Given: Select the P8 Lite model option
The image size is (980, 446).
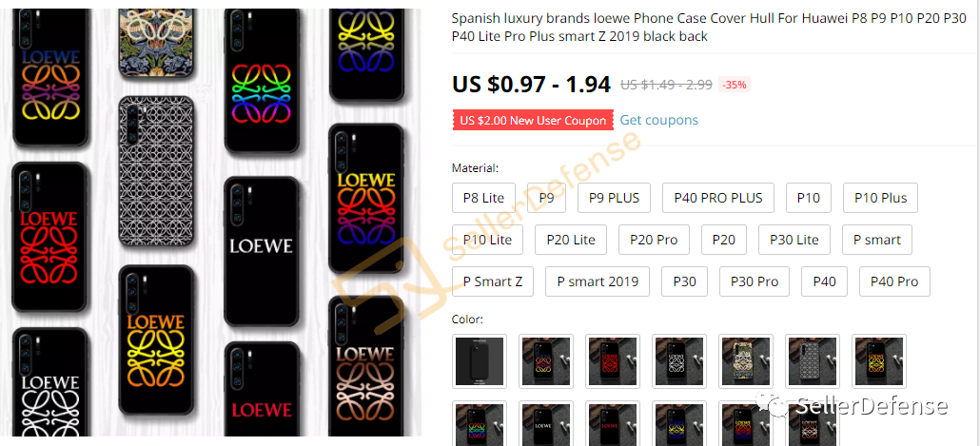Looking at the screenshot, I should [483, 198].
